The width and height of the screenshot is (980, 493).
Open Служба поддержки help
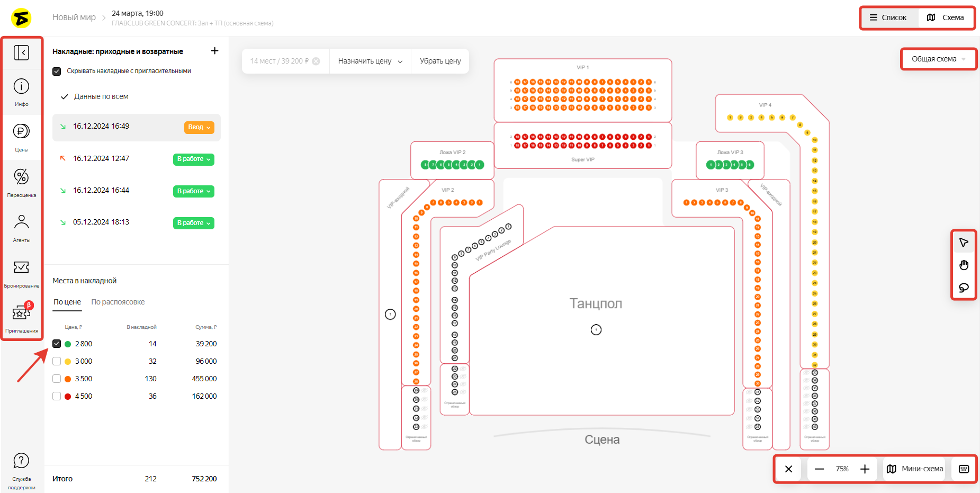click(21, 471)
